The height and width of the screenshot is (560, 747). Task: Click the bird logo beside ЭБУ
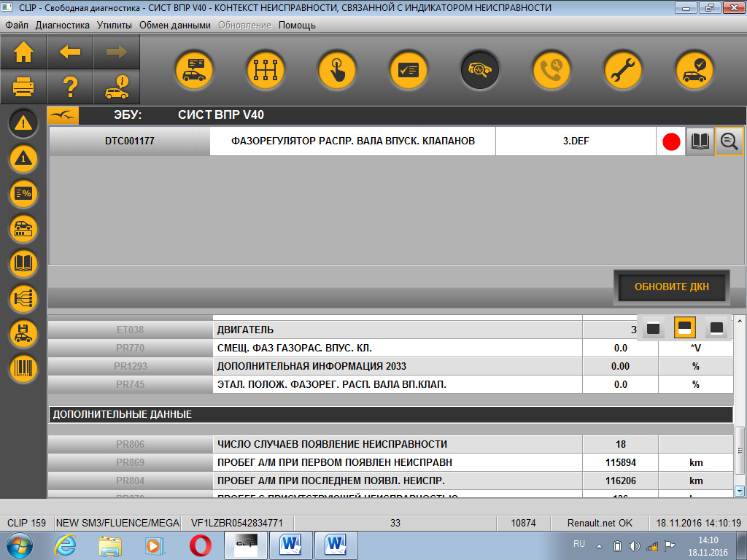coord(63,115)
